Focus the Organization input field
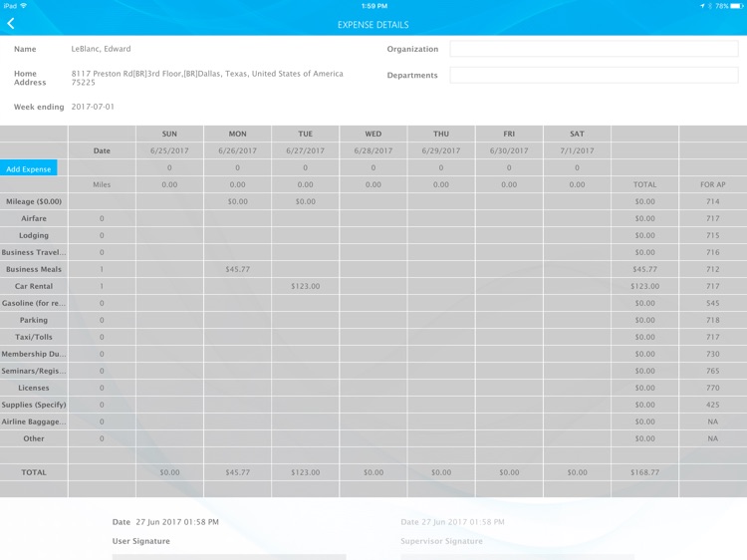 (594, 49)
